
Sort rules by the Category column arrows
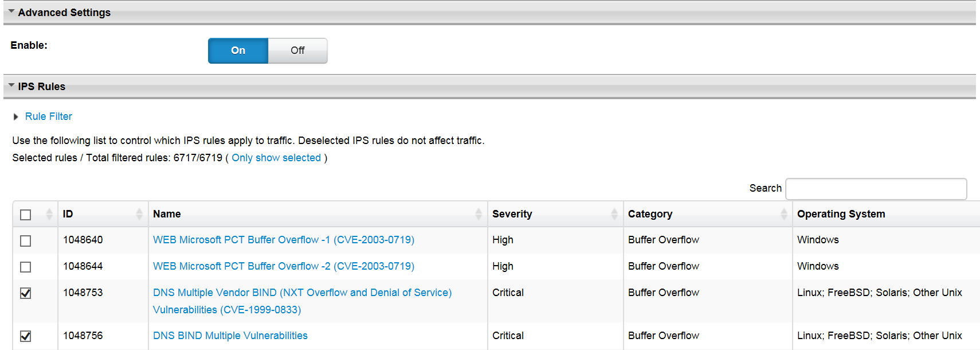tap(784, 214)
